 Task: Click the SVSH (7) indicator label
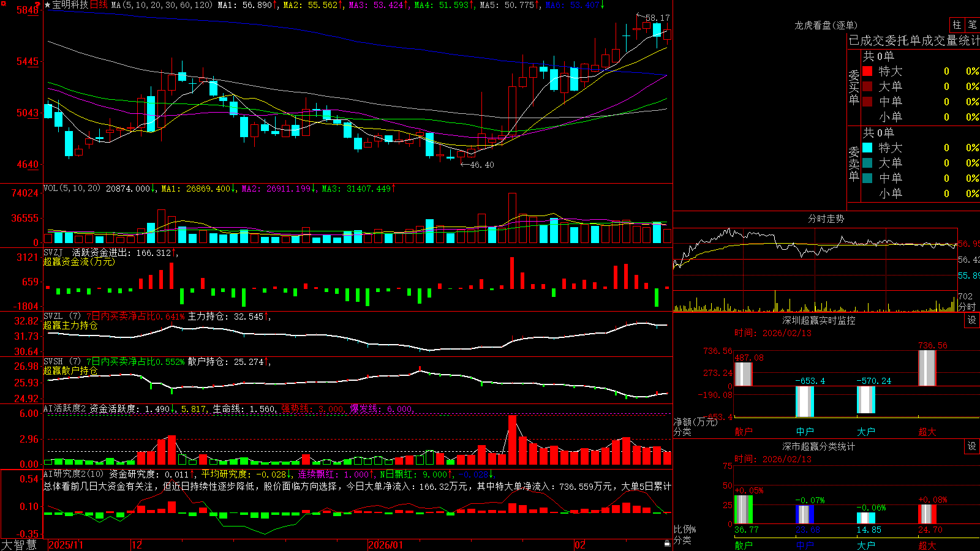pyautogui.click(x=62, y=361)
